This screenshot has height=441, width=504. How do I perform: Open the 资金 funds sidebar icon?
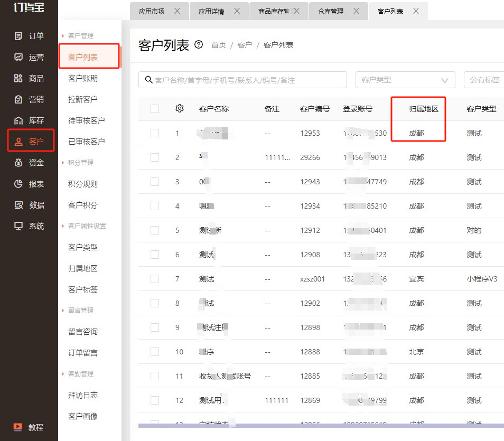(x=18, y=163)
